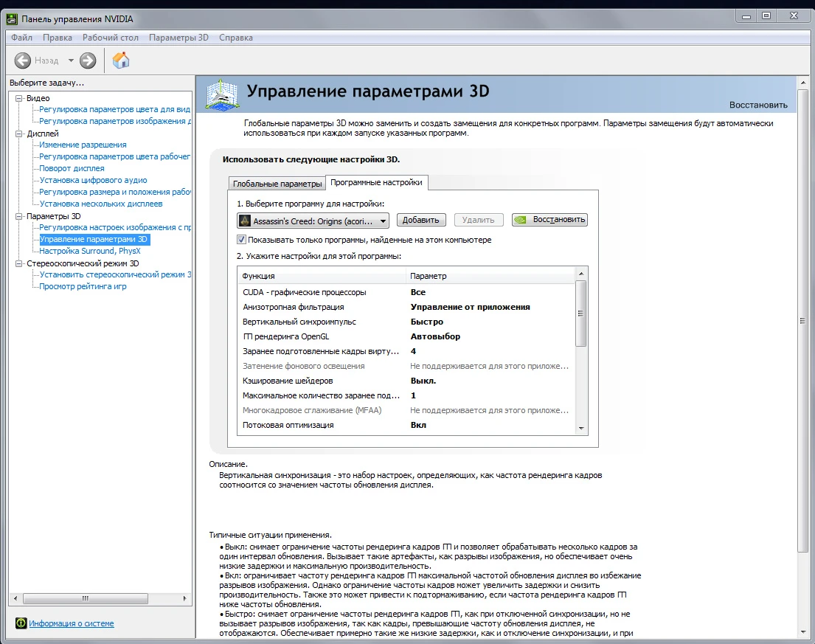Screen dimensions: 815x644
Task: Click the Функция column header
Action: point(322,276)
